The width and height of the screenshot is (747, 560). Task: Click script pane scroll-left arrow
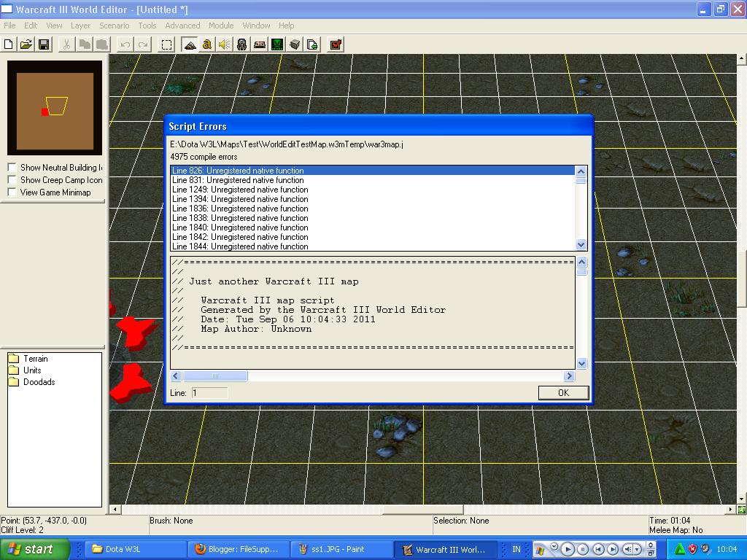[176, 376]
